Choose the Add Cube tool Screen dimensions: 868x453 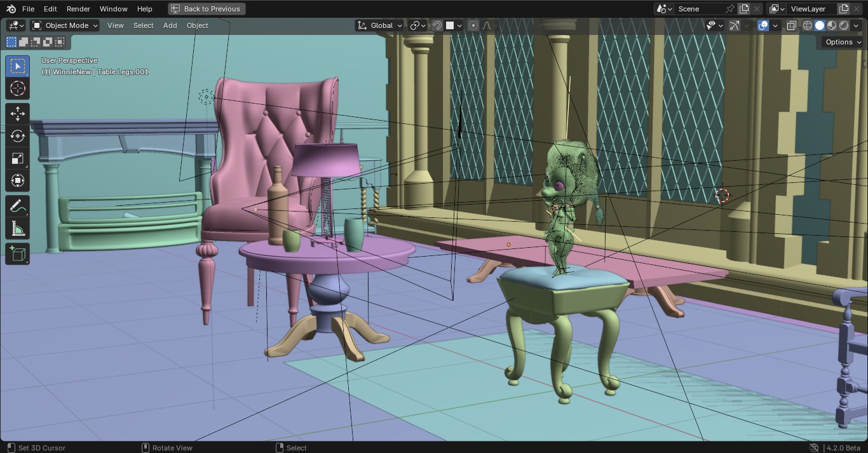tap(17, 254)
